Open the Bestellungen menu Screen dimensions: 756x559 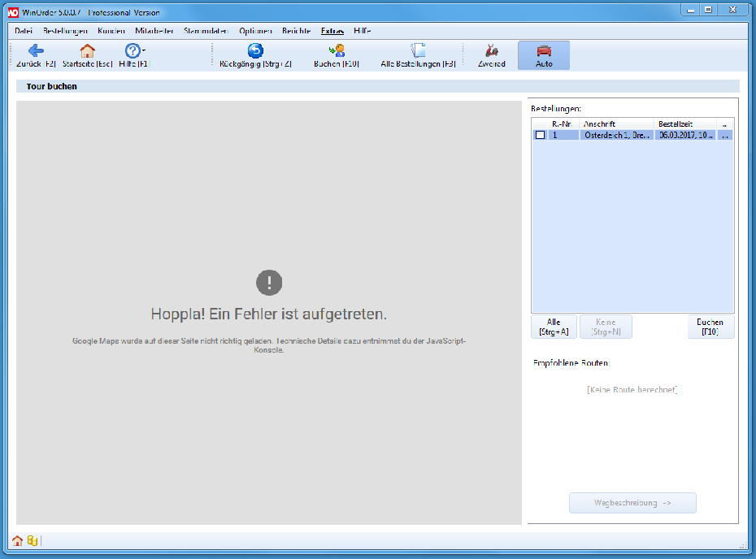pos(65,31)
